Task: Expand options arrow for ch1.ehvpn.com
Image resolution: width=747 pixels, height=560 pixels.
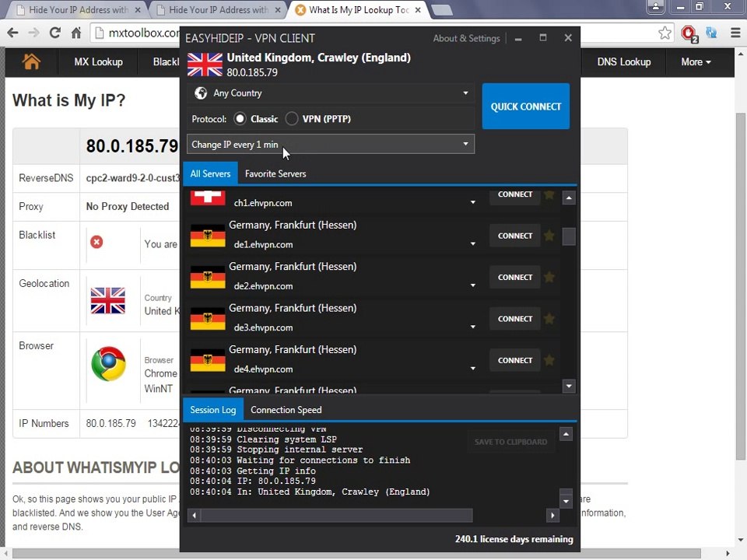Action: tap(472, 202)
